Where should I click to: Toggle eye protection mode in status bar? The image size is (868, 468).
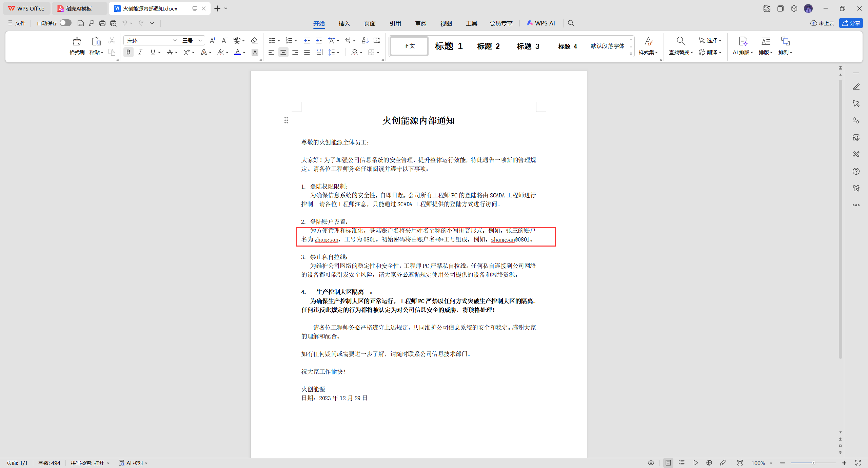pyautogui.click(x=651, y=463)
